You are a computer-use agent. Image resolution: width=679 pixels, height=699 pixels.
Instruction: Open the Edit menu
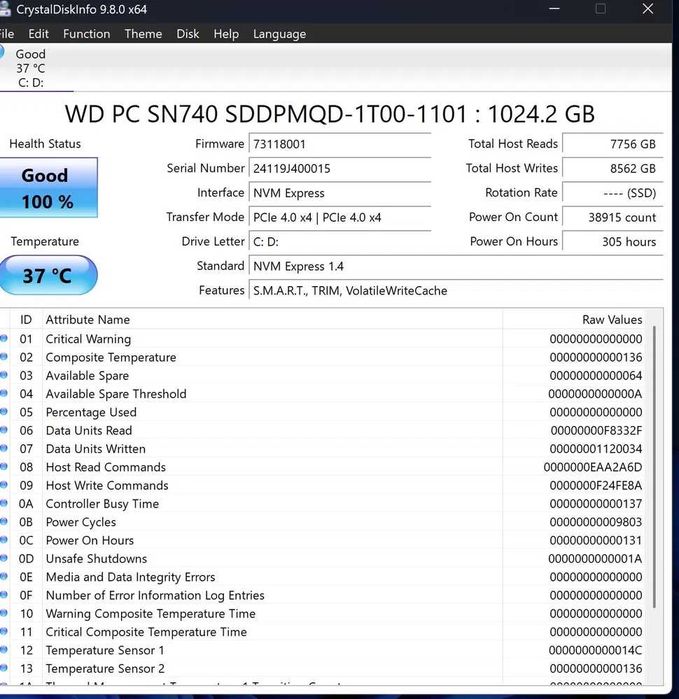[38, 34]
